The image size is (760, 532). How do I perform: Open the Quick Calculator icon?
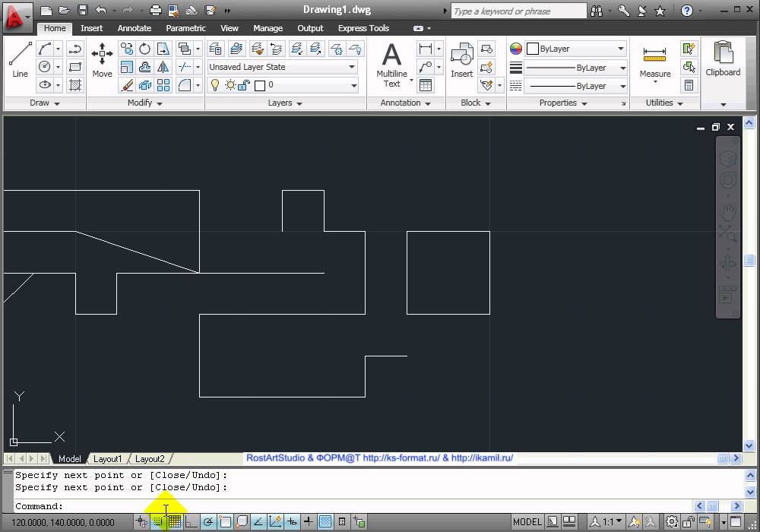point(689,85)
